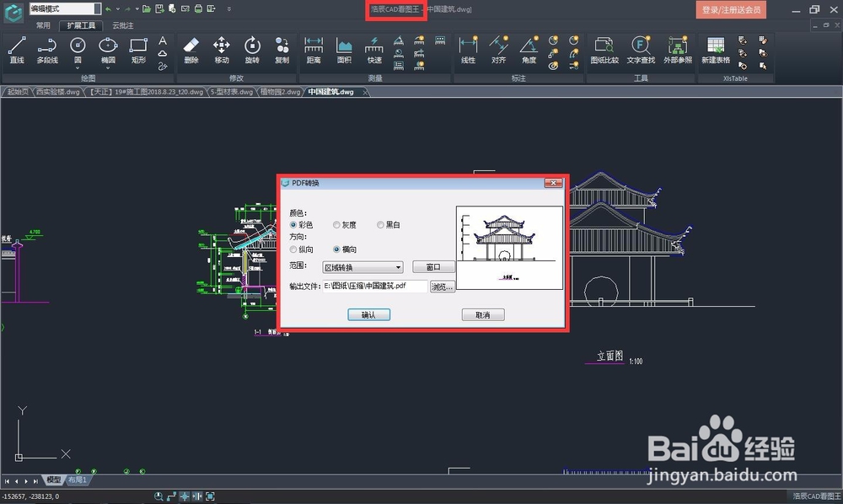This screenshot has height=504, width=843.
Task: Select the 多段线 polyline tool
Action: [x=47, y=51]
